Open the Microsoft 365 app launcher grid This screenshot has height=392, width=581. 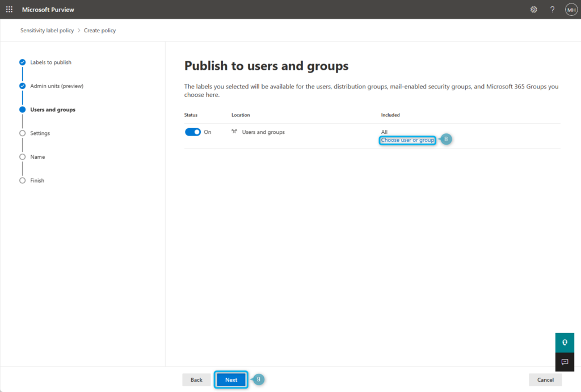9,9
